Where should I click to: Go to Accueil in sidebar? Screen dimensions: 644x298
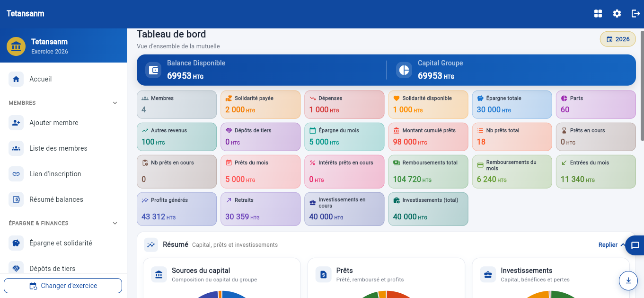(x=63, y=79)
